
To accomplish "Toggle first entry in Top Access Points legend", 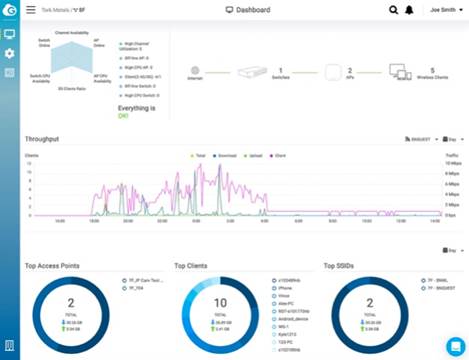I will (143, 280).
